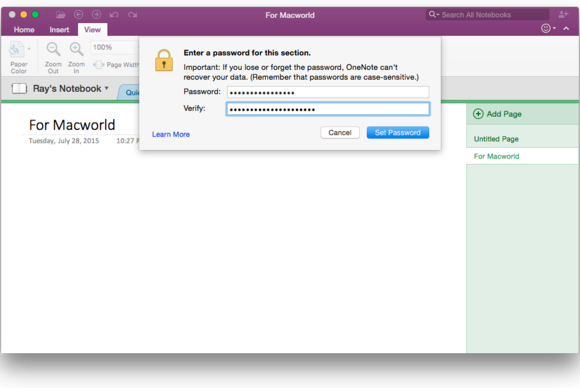Viewport: 580px width, 388px height.
Task: Open the Ray's Notebook dropdown
Action: tap(71, 88)
